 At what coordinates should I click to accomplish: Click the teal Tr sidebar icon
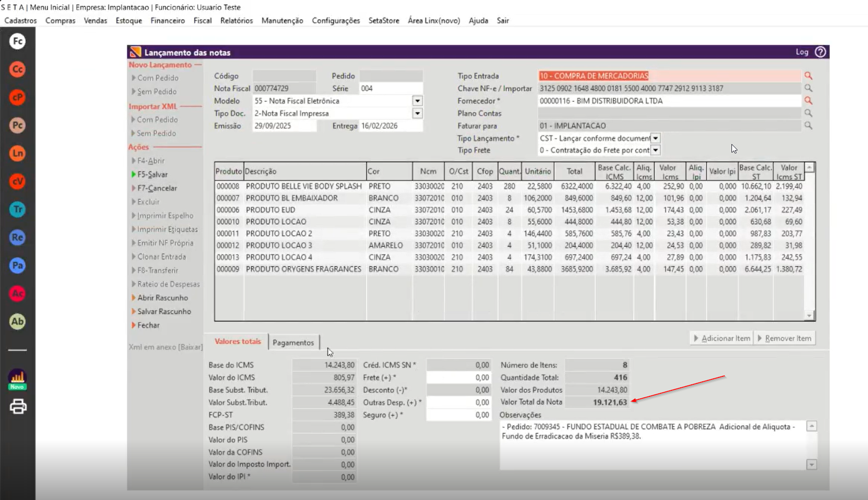point(17,209)
